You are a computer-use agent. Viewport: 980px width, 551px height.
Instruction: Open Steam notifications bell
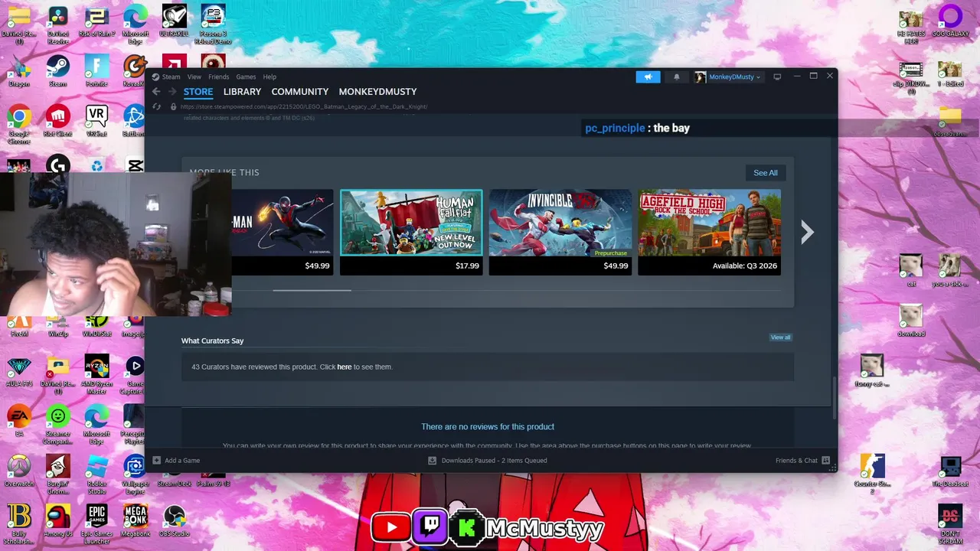click(676, 77)
